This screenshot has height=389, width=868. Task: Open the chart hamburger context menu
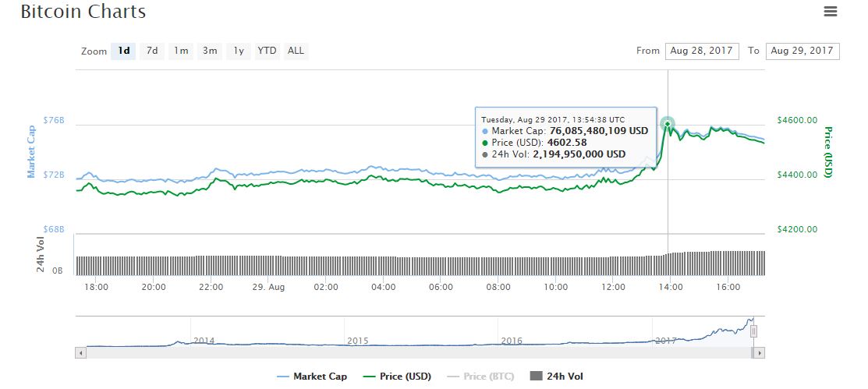tap(830, 11)
